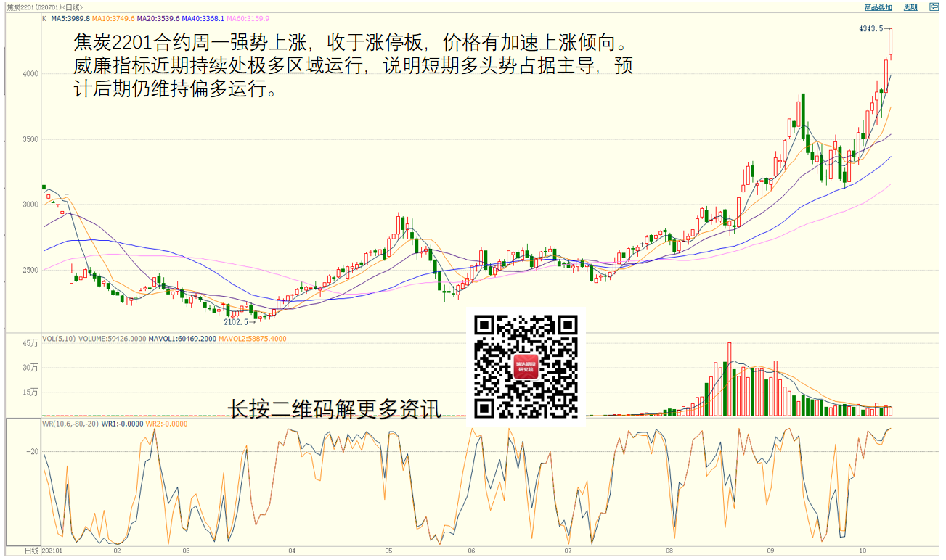Click the red logo inside QR code
Image resolution: width=946 pixels, height=560 pixels.
point(526,366)
